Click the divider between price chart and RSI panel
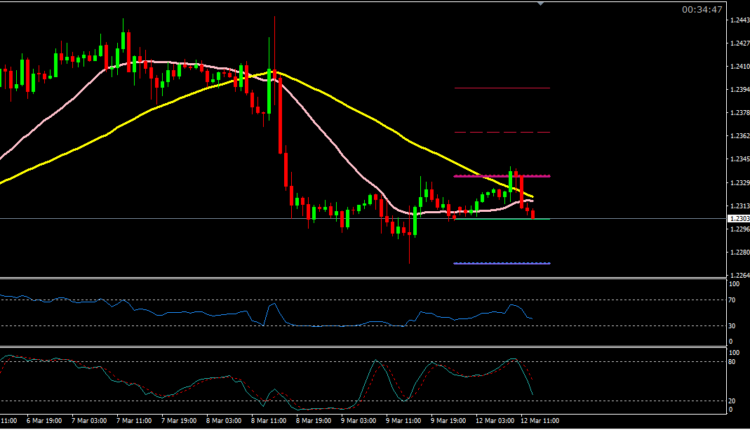Viewport: 750px width, 430px height. [x=360, y=279]
